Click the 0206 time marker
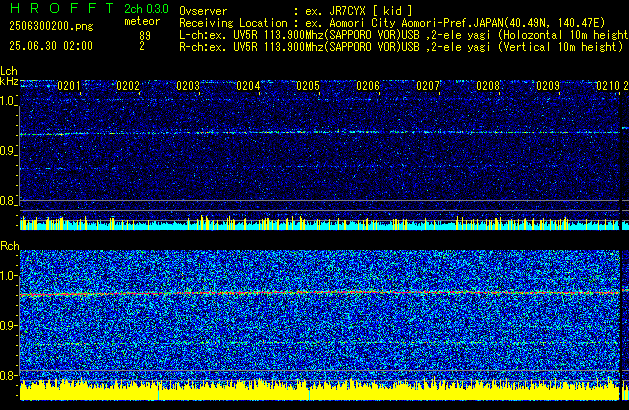This screenshot has width=629, height=410. [368, 86]
